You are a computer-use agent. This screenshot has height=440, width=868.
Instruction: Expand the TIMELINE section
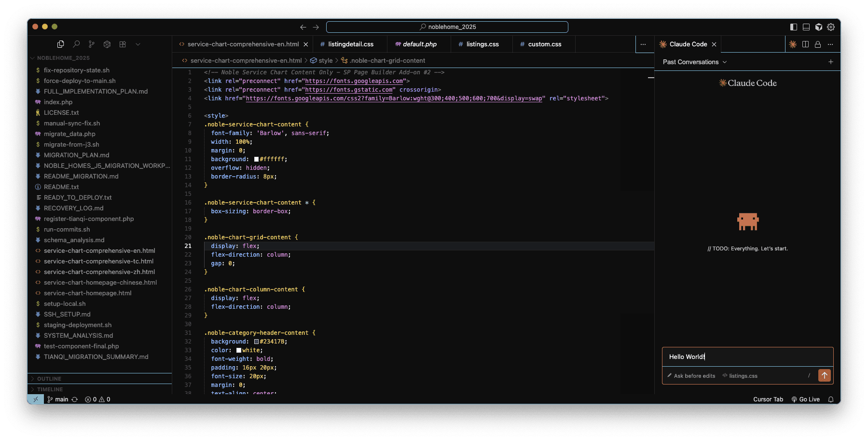coord(50,389)
